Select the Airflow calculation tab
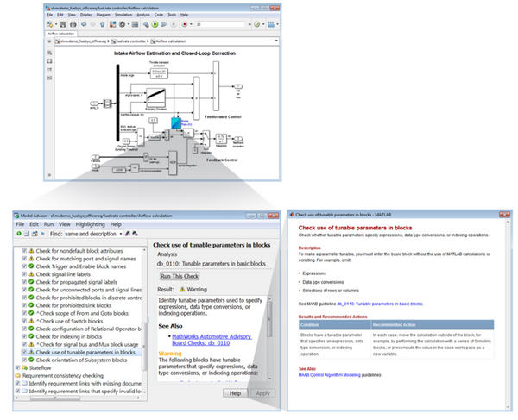The width and height of the screenshot is (518, 420). 61,34
